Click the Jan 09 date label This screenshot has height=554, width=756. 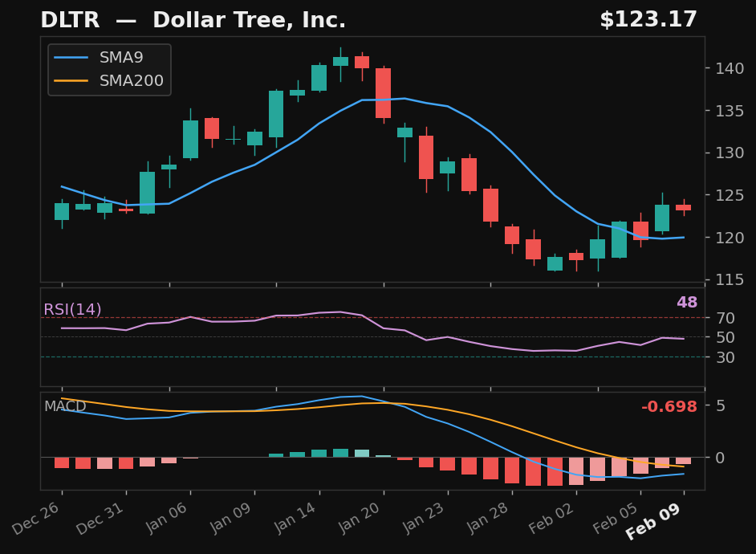pos(230,518)
